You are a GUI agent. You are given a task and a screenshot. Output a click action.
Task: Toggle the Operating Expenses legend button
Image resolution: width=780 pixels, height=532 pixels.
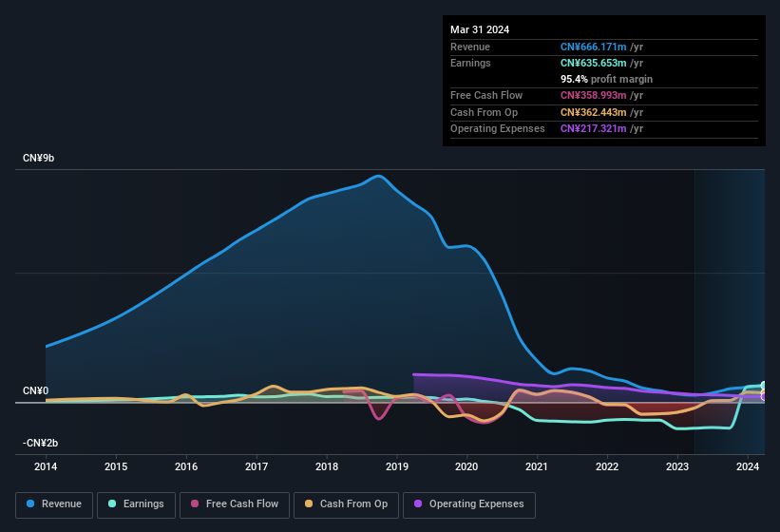tap(469, 504)
